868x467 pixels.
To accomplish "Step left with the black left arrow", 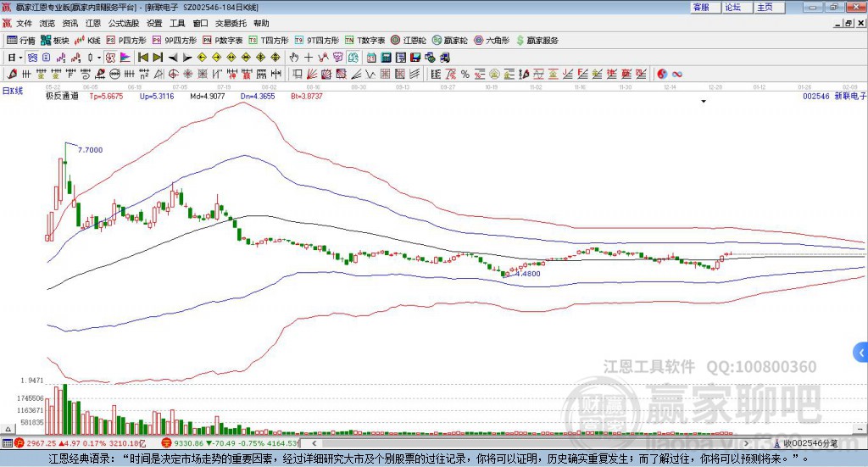I will [x=173, y=58].
